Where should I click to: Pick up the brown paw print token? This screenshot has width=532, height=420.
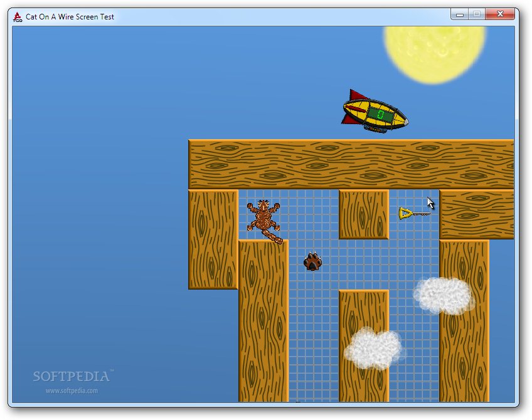point(312,261)
